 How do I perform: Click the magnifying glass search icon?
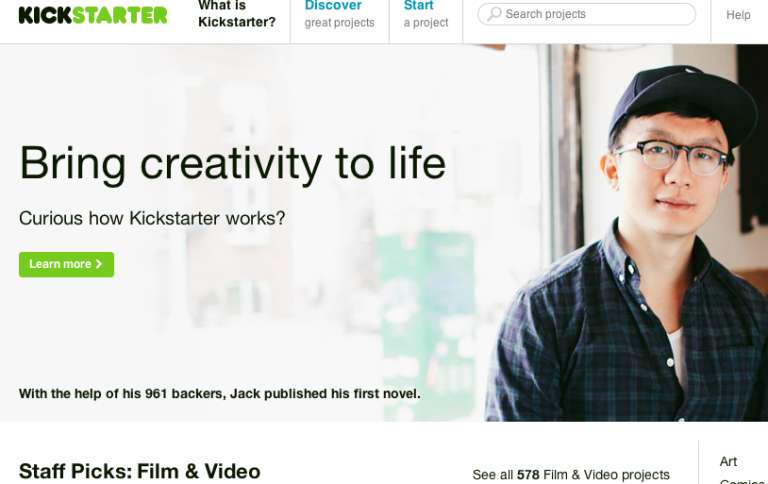(x=494, y=14)
